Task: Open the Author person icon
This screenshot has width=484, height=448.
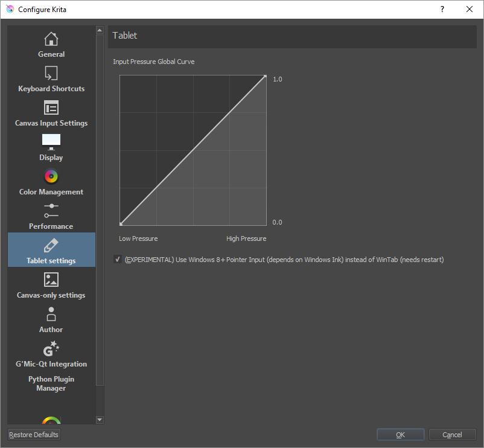Action: (51, 314)
